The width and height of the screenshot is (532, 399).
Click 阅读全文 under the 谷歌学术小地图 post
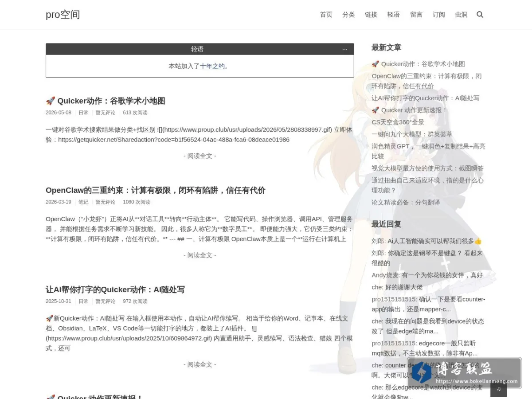click(x=200, y=156)
